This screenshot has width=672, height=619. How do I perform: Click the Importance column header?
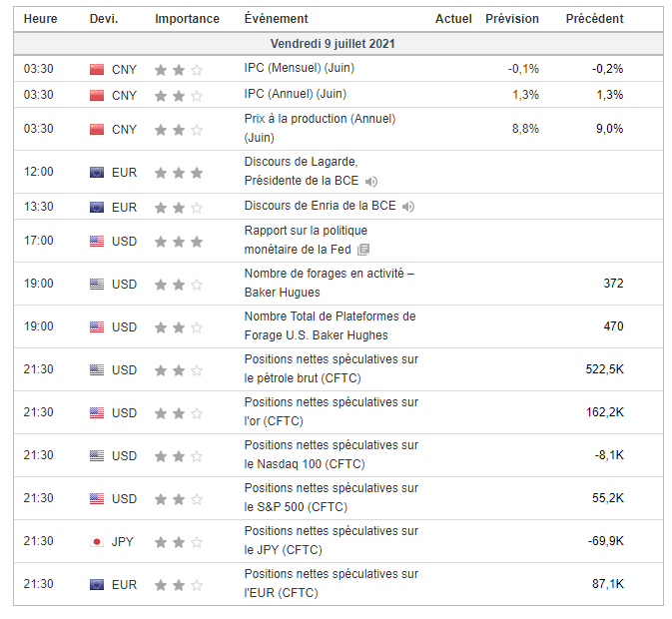click(x=187, y=19)
